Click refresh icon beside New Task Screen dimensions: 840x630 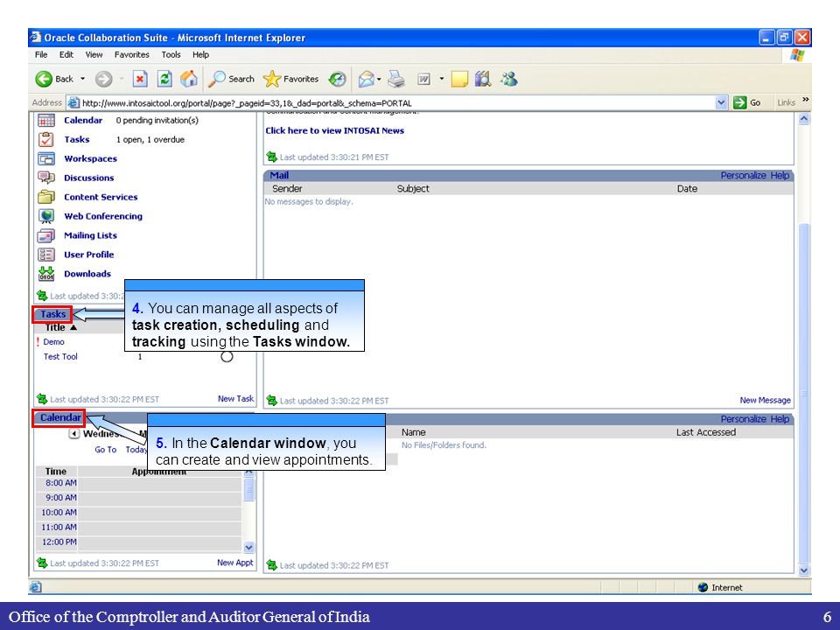pyautogui.click(x=42, y=399)
